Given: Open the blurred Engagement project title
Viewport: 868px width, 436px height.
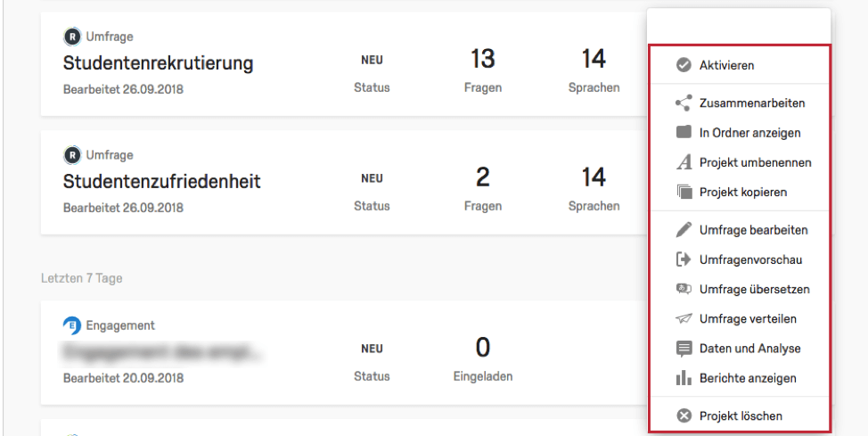Looking at the screenshot, I should point(161,352).
